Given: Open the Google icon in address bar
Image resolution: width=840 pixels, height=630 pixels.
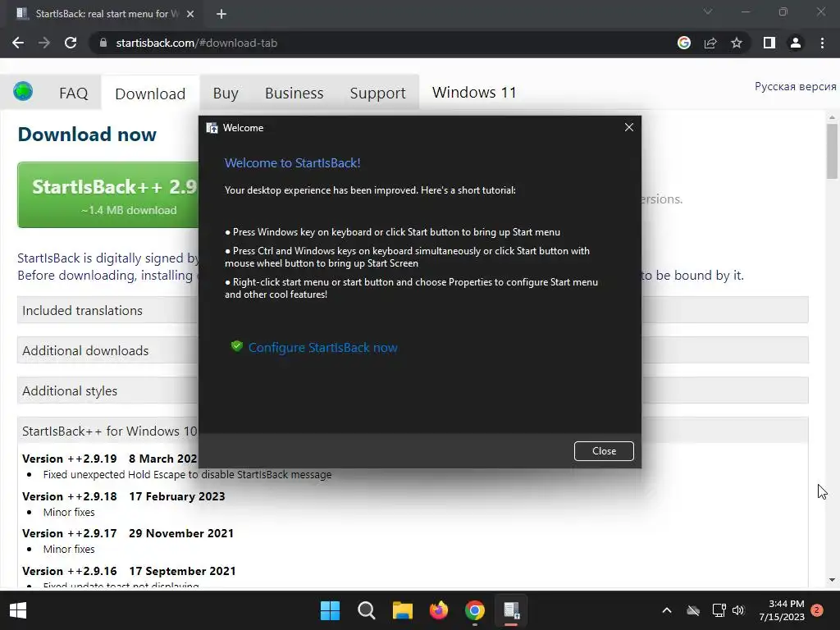Looking at the screenshot, I should click(684, 43).
